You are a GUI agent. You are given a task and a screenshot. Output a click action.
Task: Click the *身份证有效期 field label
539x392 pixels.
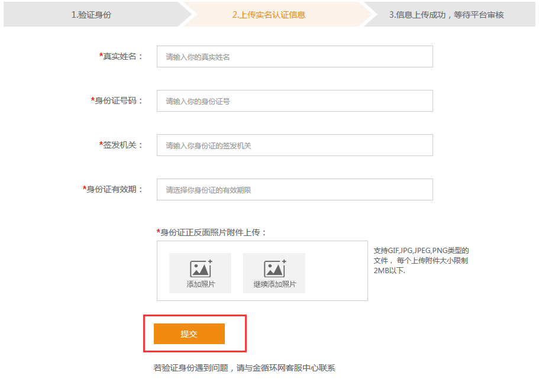click(x=113, y=189)
